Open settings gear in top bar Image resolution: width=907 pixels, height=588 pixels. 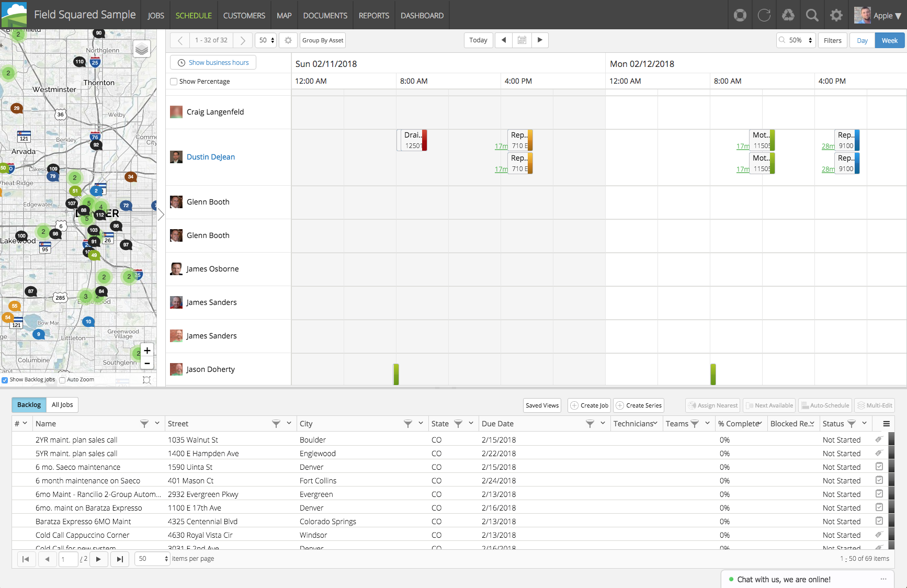(x=836, y=15)
